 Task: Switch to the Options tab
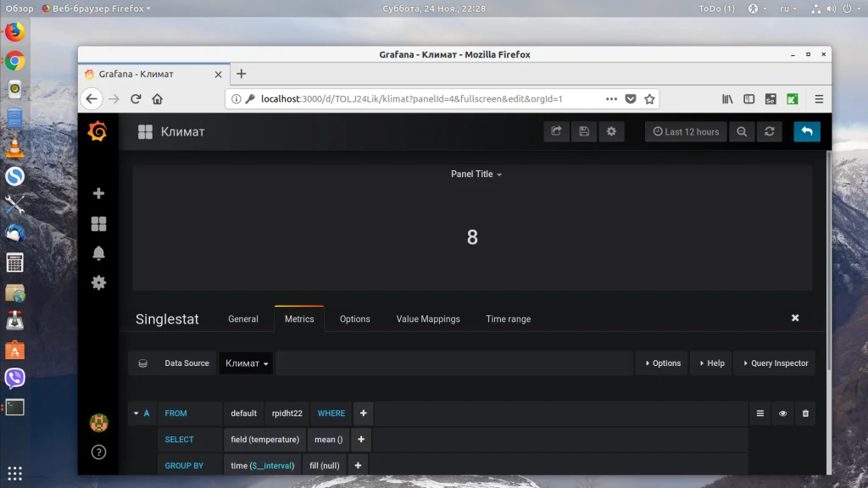click(x=354, y=319)
